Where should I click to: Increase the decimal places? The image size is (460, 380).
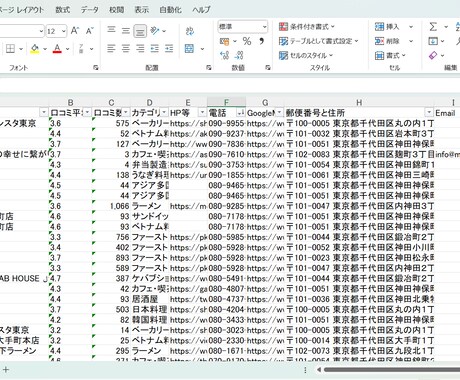click(x=224, y=55)
